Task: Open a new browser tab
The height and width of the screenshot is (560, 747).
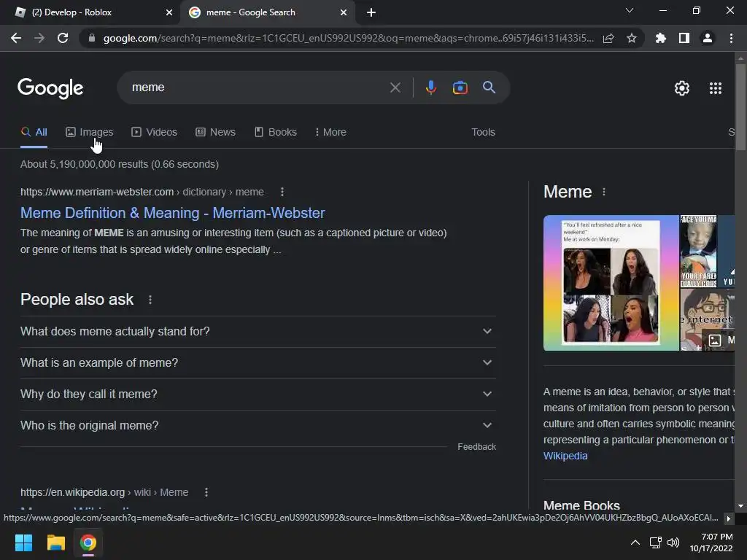Action: [371, 12]
